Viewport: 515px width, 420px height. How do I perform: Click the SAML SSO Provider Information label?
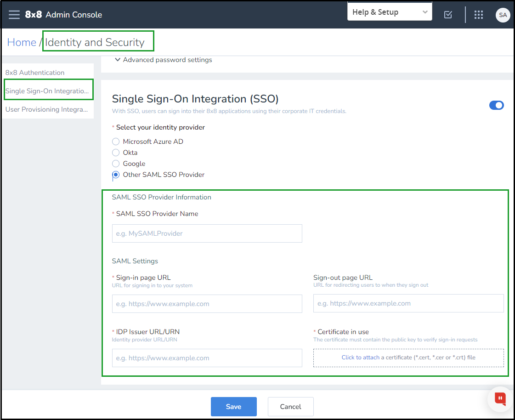click(162, 197)
